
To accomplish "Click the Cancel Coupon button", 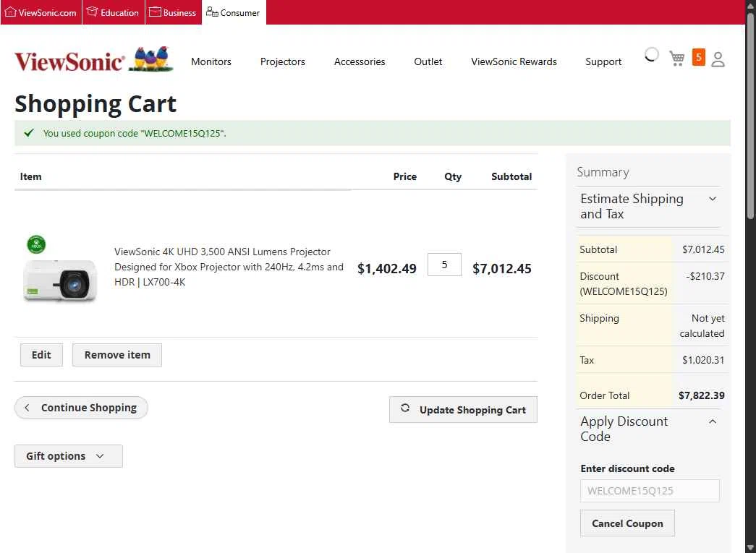I will 627,523.
